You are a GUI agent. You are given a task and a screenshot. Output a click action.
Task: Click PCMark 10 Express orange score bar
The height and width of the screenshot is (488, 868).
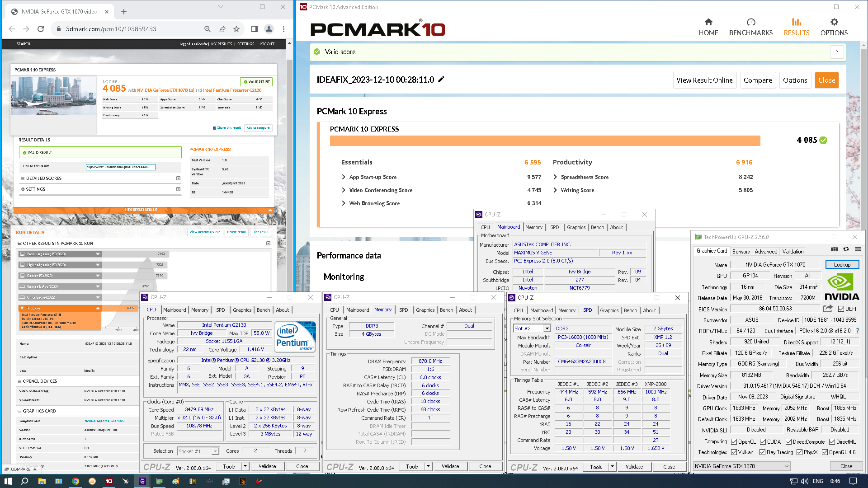pyautogui.click(x=545, y=141)
